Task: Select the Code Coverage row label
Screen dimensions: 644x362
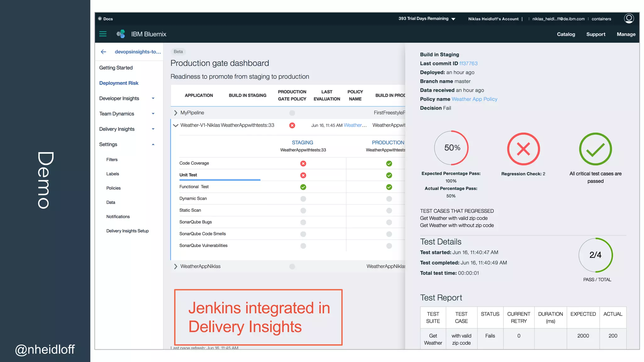Action: pyautogui.click(x=194, y=163)
